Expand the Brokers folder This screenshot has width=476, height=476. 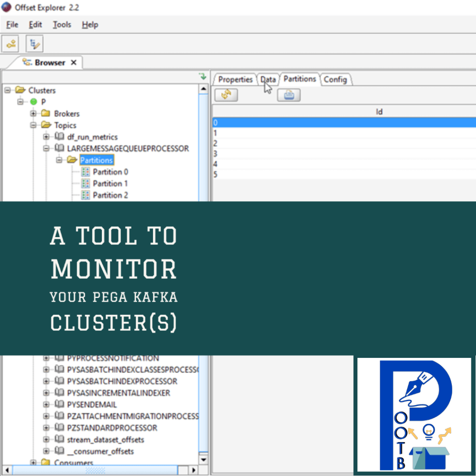click(34, 113)
